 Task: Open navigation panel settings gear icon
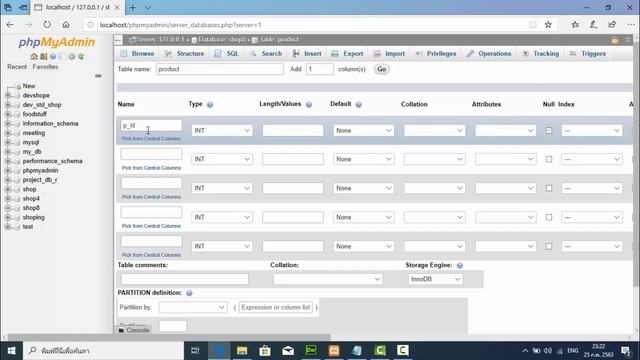72,56
